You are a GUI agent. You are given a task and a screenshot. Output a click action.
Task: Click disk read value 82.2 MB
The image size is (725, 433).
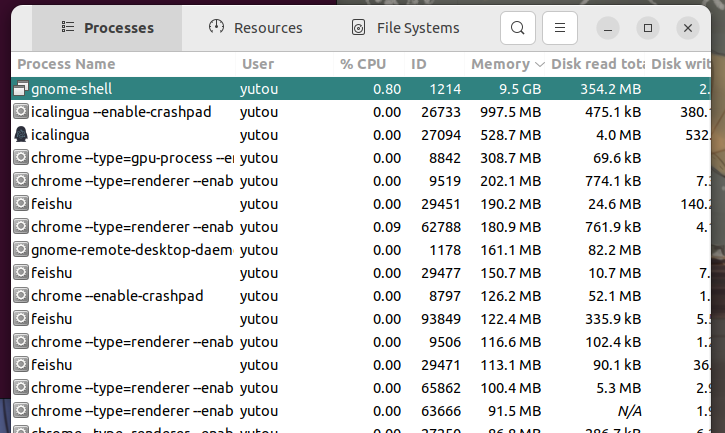pos(614,250)
